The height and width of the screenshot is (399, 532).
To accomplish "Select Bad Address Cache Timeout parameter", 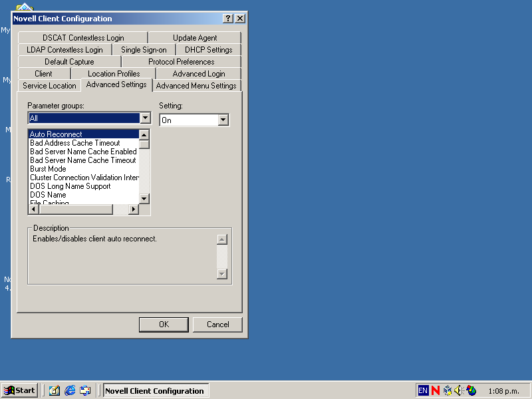I will [84, 143].
